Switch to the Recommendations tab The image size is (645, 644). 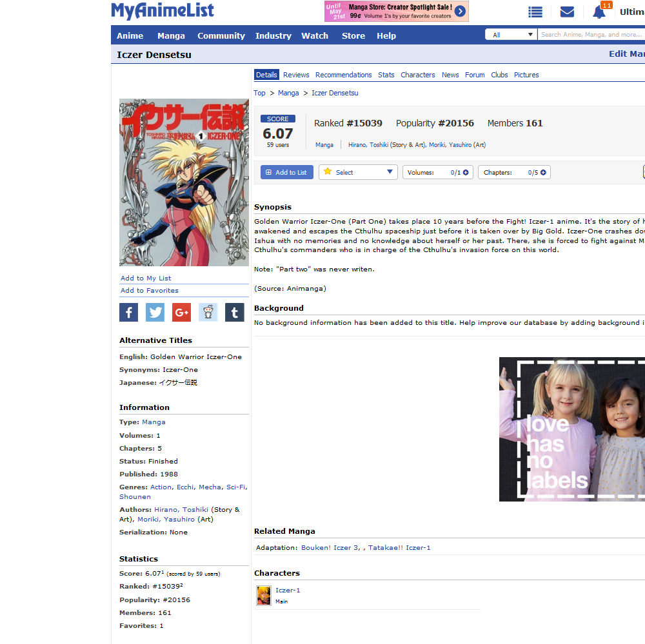(x=344, y=75)
